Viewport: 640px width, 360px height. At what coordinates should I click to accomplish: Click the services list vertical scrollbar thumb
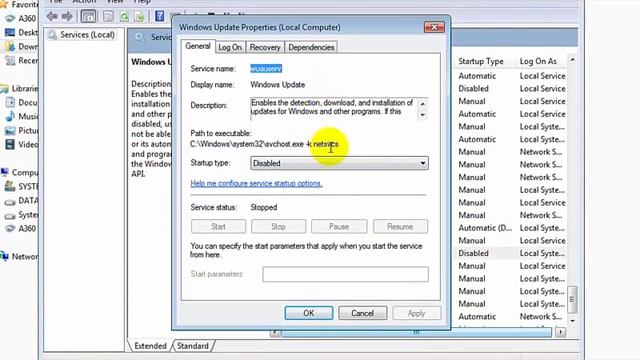click(x=572, y=300)
